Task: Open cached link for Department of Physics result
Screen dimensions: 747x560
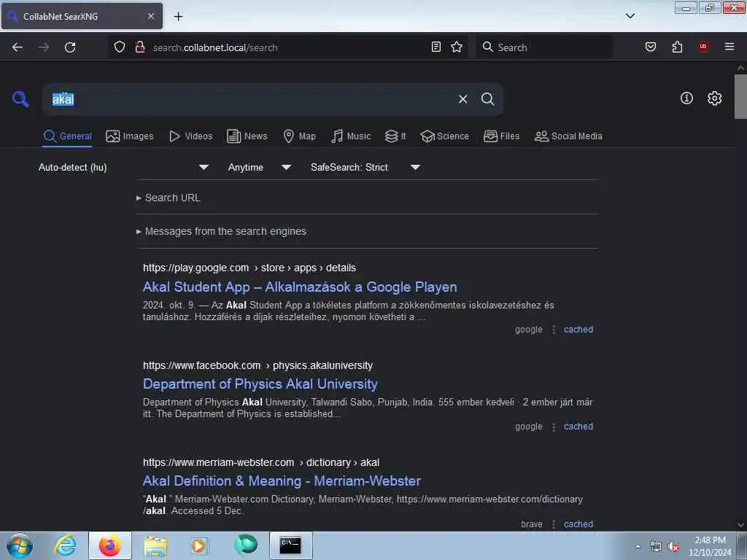Action: click(578, 427)
